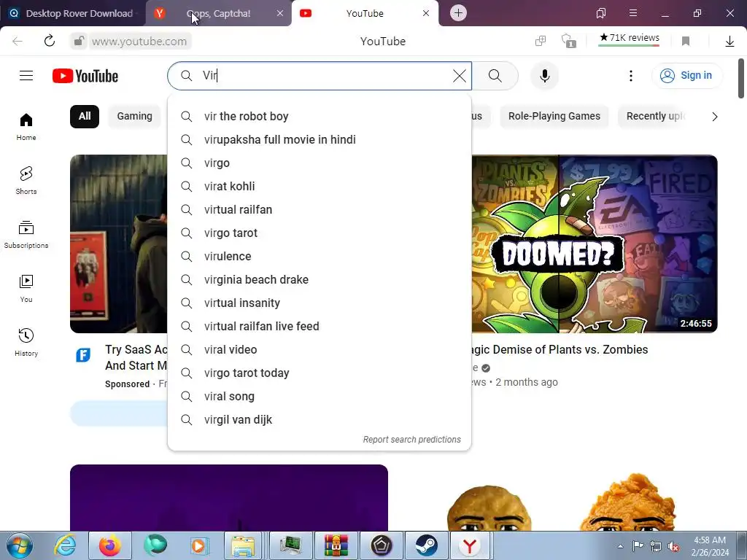Screen dimensions: 747x560
Task: Click the muted volume tray icon
Action: [x=673, y=546]
